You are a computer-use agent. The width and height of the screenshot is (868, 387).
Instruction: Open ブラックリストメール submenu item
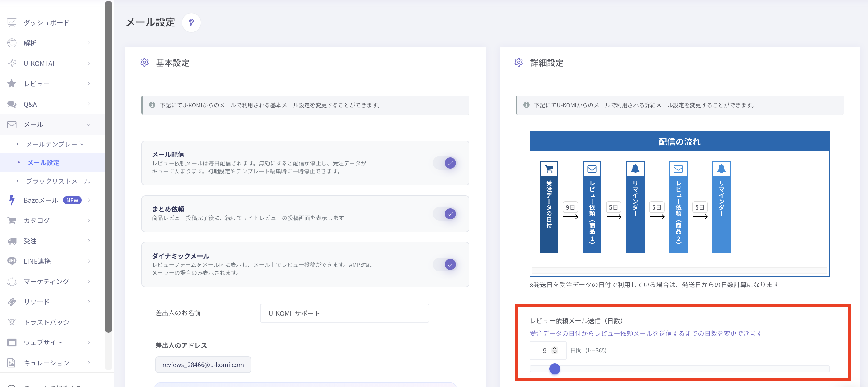pyautogui.click(x=58, y=181)
